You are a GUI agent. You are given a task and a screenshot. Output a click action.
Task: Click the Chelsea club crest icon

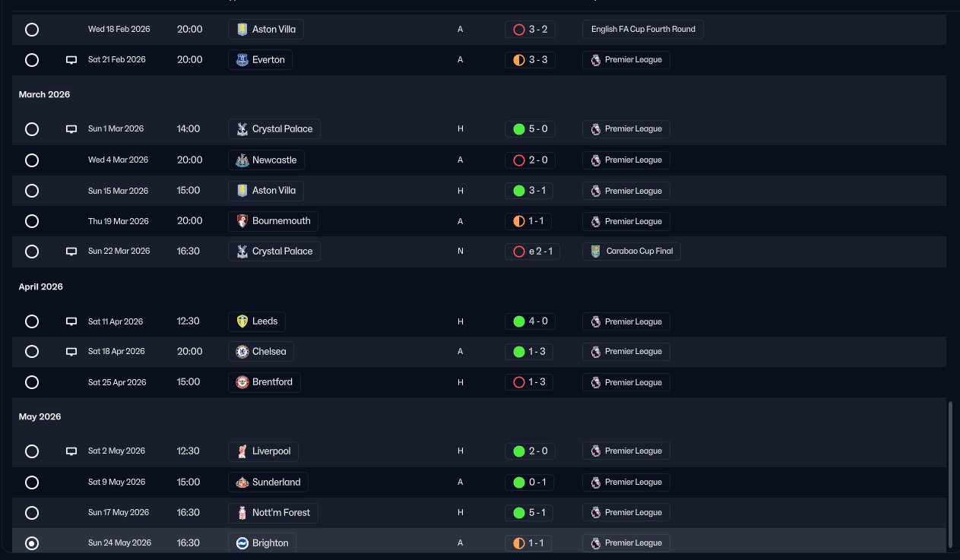tap(242, 352)
